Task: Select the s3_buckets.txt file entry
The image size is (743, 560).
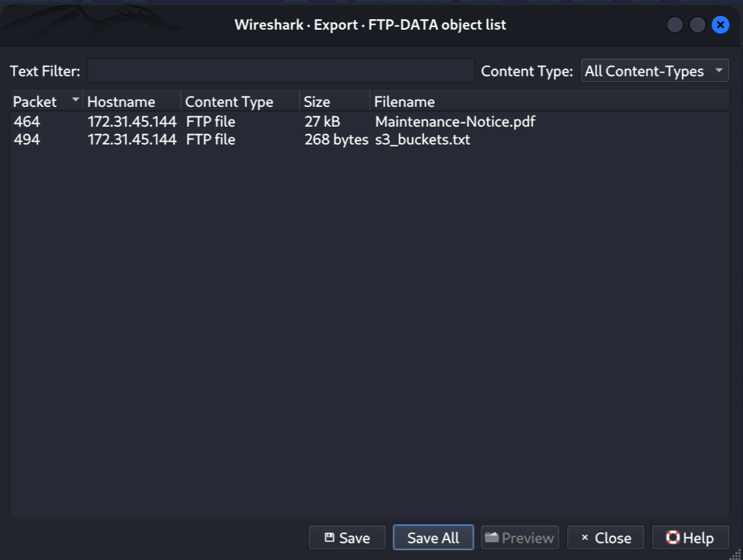Action: [x=423, y=140]
